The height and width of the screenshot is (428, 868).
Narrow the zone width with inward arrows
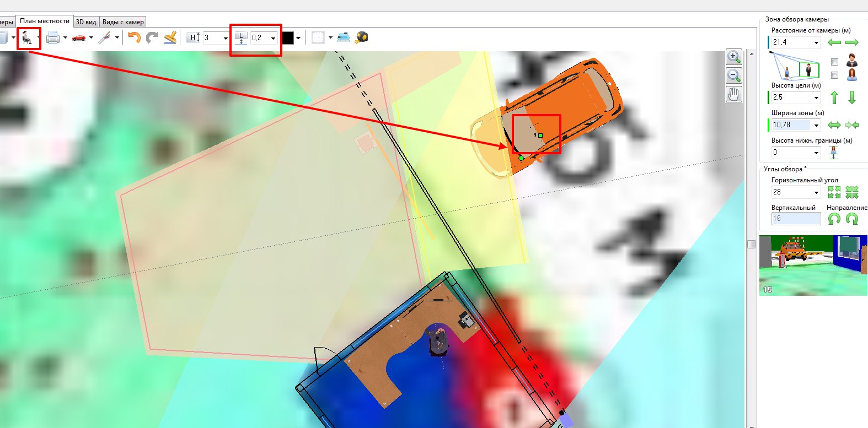click(x=852, y=125)
